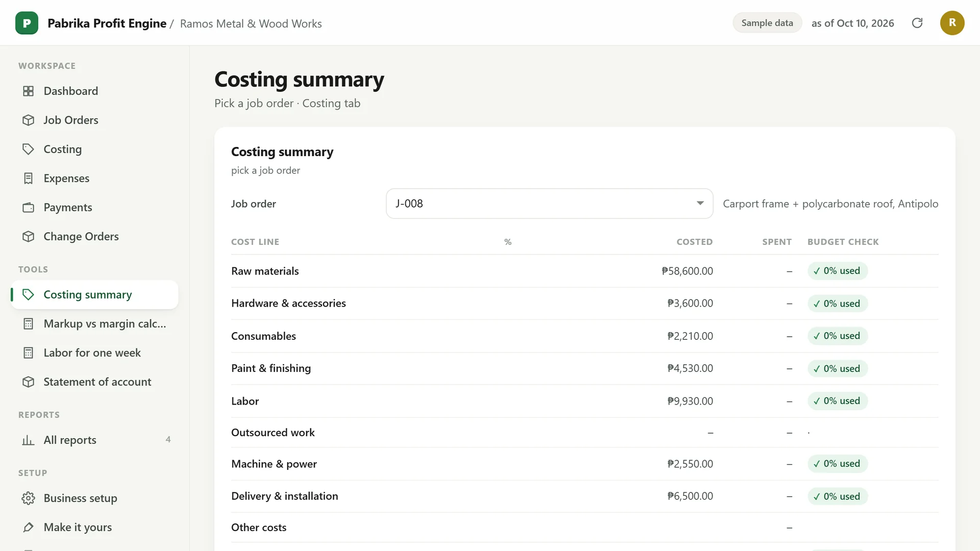Click the Labor for one week calculator icon

29,353
